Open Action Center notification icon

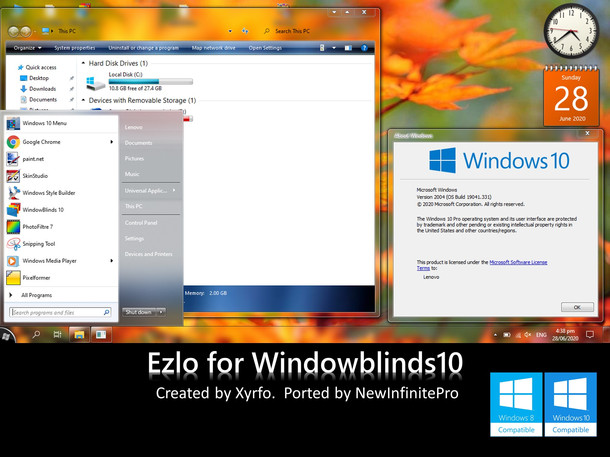(x=590, y=334)
